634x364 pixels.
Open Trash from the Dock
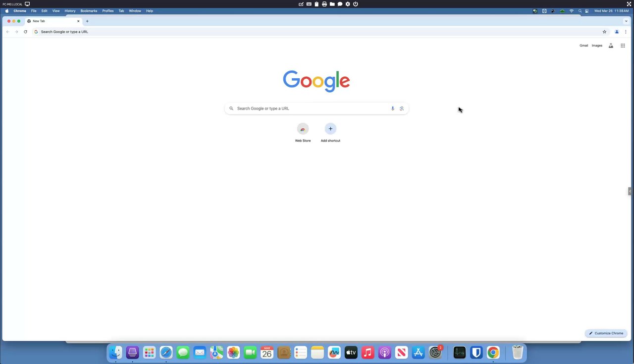tap(518, 353)
